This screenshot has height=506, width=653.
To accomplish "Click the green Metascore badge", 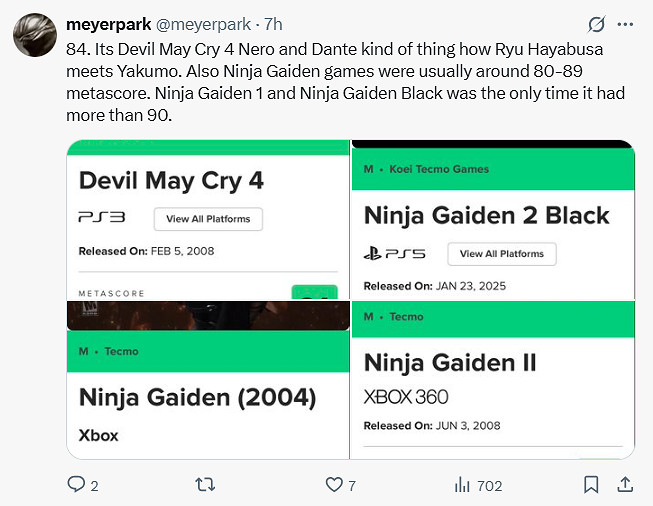I will coord(314,292).
